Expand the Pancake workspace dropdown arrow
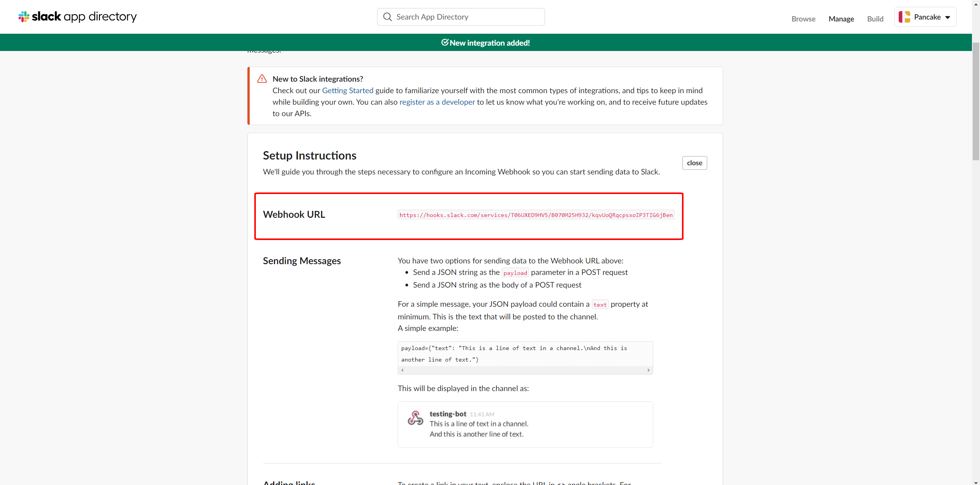The width and height of the screenshot is (980, 485). click(948, 17)
